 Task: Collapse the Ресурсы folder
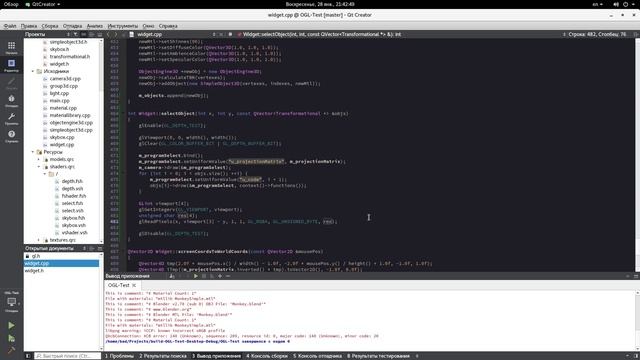pyautogui.click(x=33, y=152)
